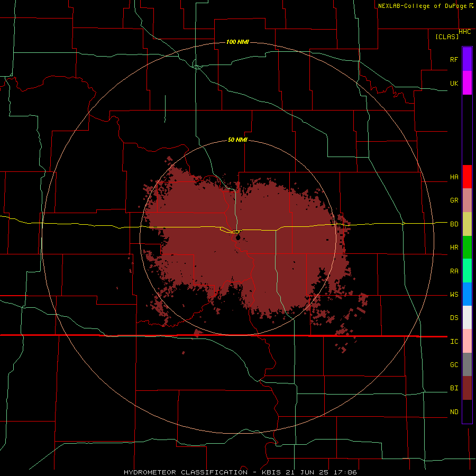Click the GC gray legend swatch
The image size is (476, 476).
pyautogui.click(x=467, y=364)
